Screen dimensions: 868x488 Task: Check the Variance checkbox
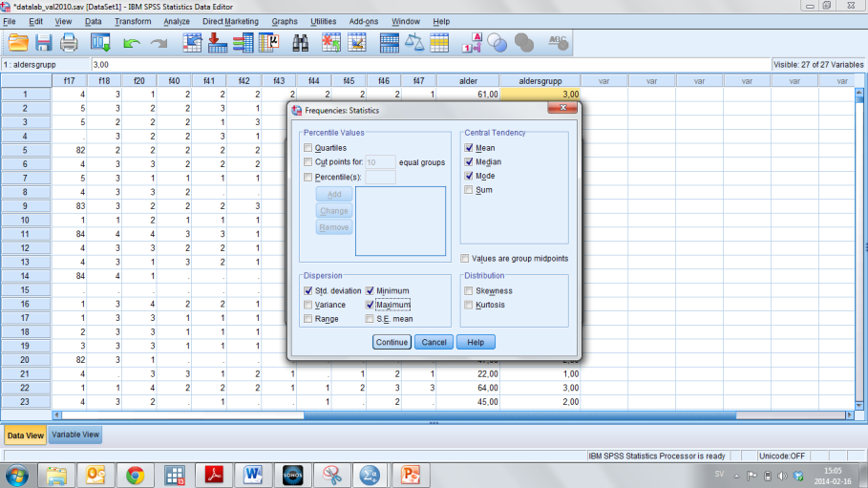pos(307,305)
